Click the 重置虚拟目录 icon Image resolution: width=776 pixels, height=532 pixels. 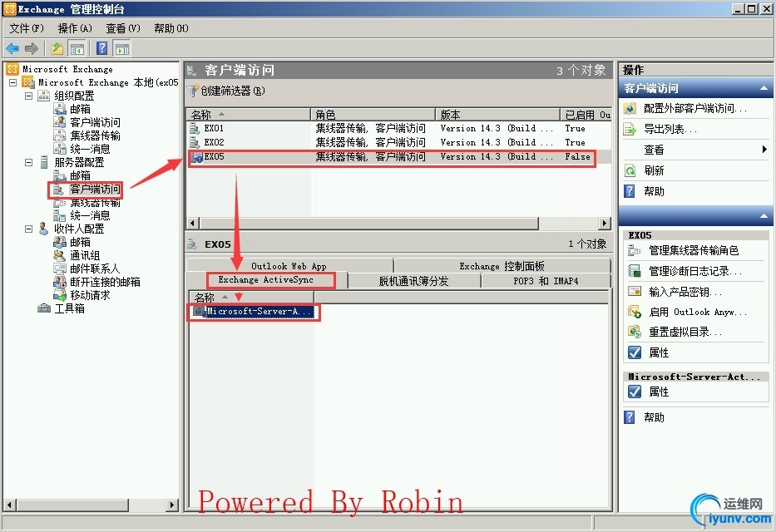point(634,332)
